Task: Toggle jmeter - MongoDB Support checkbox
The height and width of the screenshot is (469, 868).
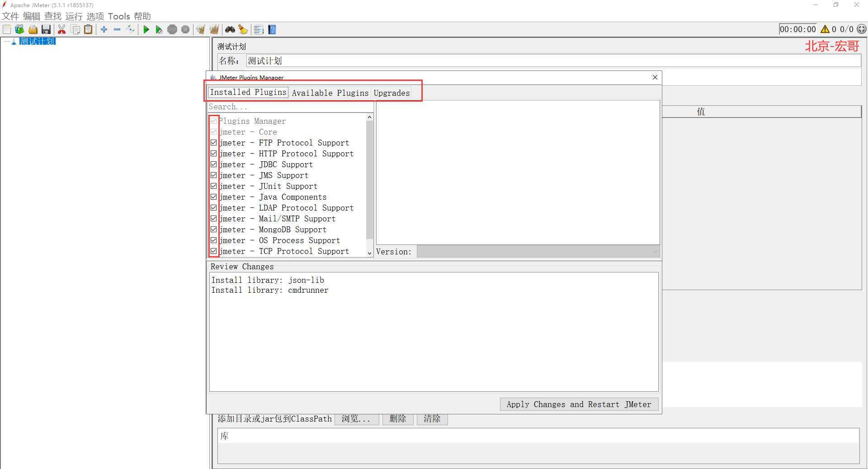Action: click(213, 230)
